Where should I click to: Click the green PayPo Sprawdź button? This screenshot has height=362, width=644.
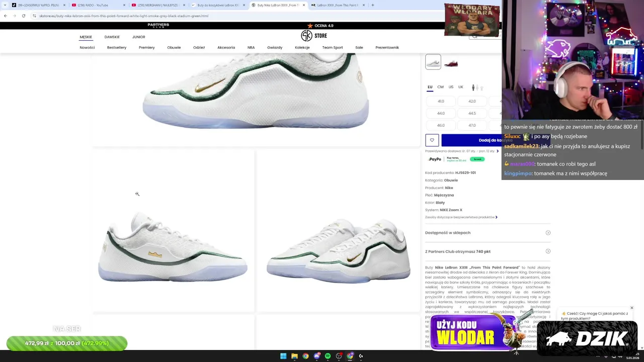coord(477,159)
